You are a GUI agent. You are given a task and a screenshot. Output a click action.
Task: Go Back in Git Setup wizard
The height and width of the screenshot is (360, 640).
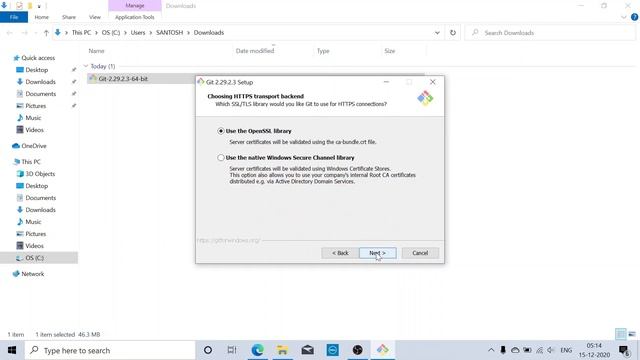340,253
